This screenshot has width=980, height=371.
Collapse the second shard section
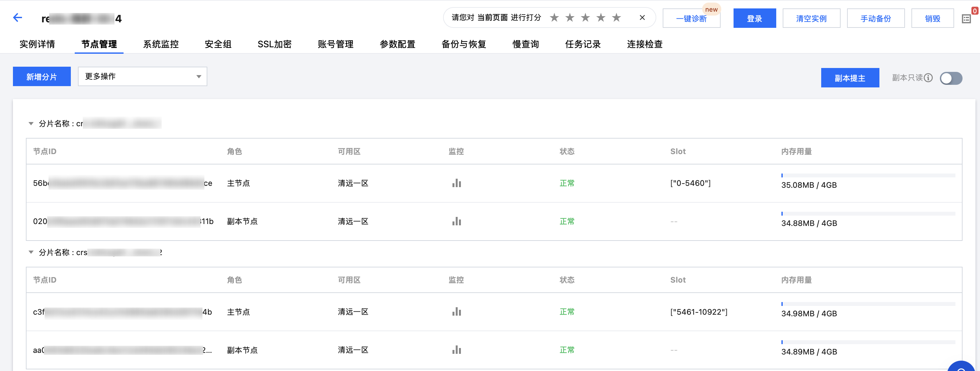pos(31,252)
